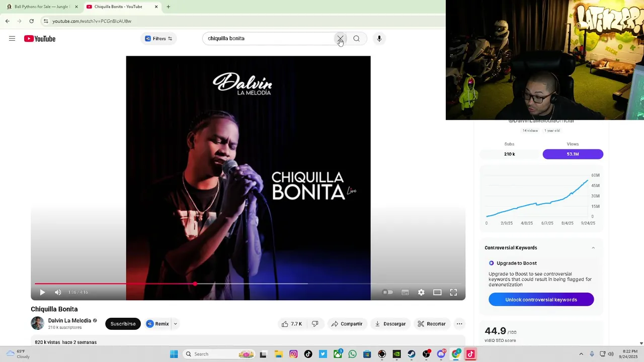Image resolution: width=644 pixels, height=362 pixels.
Task: Close the Ball Pythons for Sale tab
Action: [76, 7]
